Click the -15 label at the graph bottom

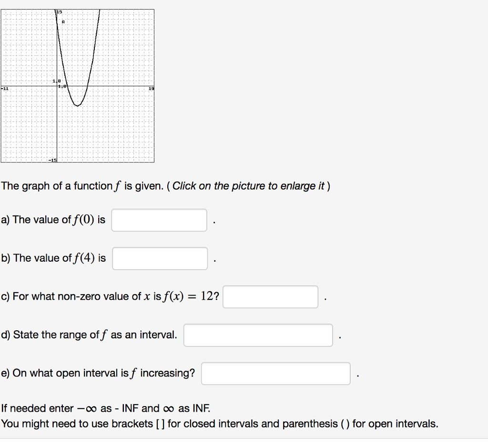click(52, 160)
